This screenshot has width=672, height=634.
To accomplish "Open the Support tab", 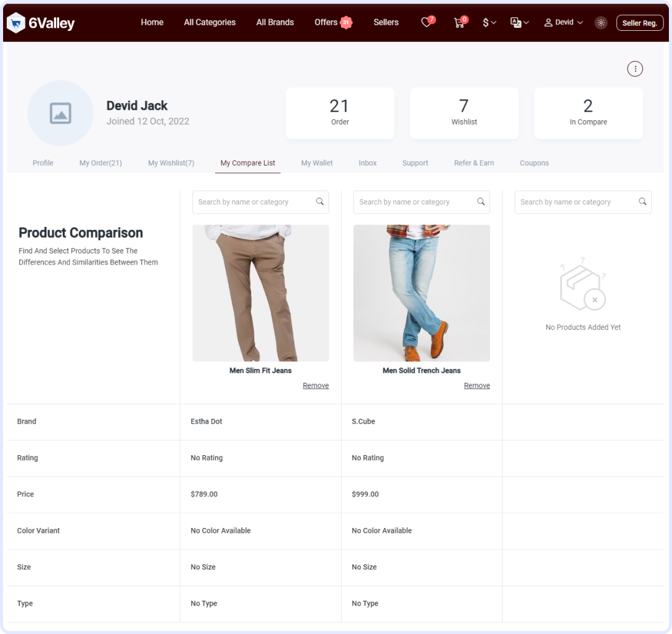I will pyautogui.click(x=415, y=163).
